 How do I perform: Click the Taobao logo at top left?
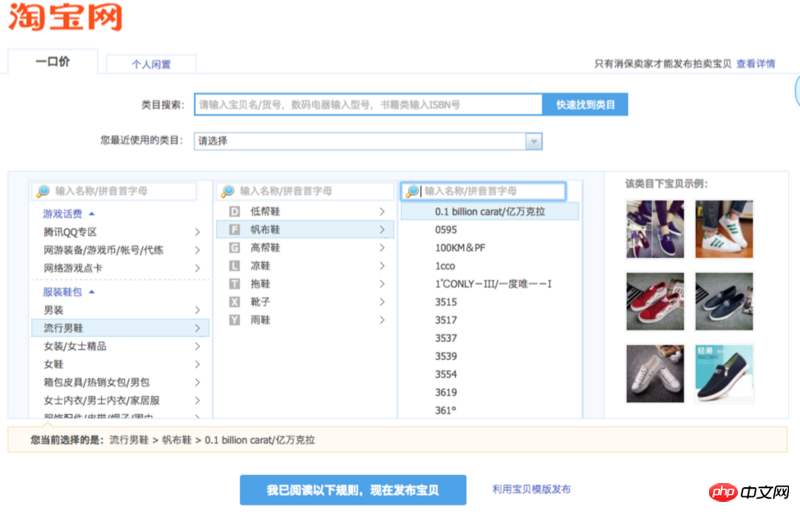[65, 18]
